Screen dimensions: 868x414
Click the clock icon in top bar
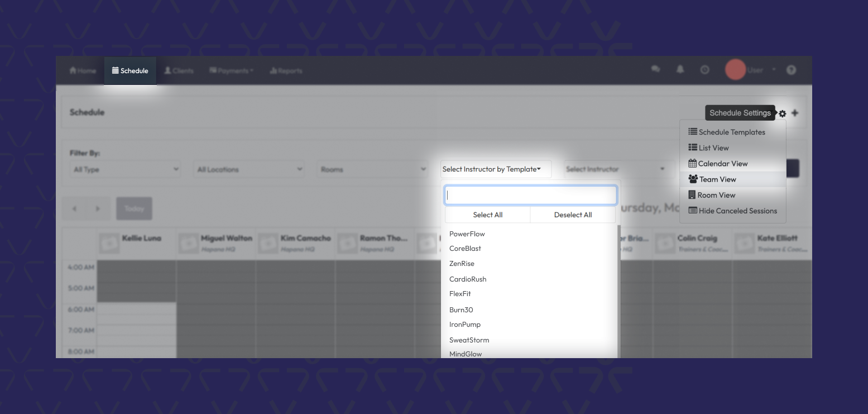coord(705,70)
